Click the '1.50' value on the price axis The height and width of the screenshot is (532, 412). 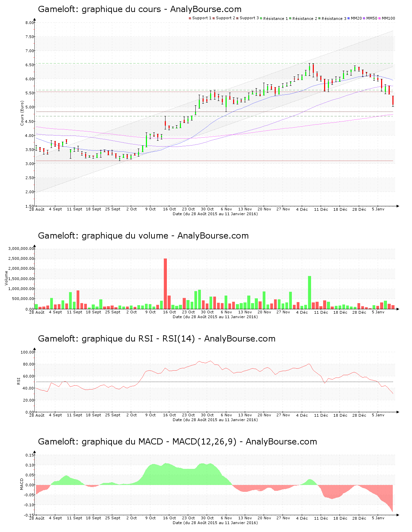pos(30,206)
